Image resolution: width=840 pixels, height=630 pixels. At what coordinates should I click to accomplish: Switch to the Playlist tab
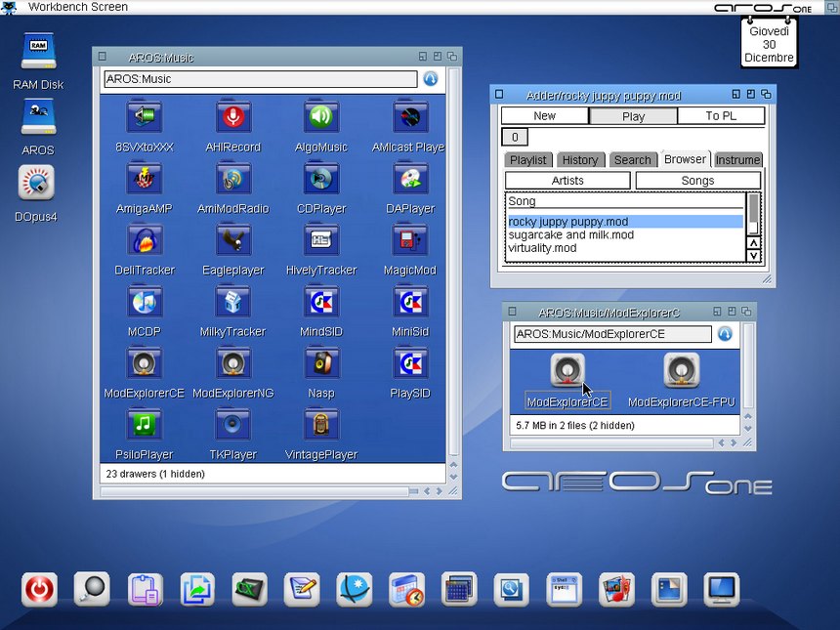[527, 159]
